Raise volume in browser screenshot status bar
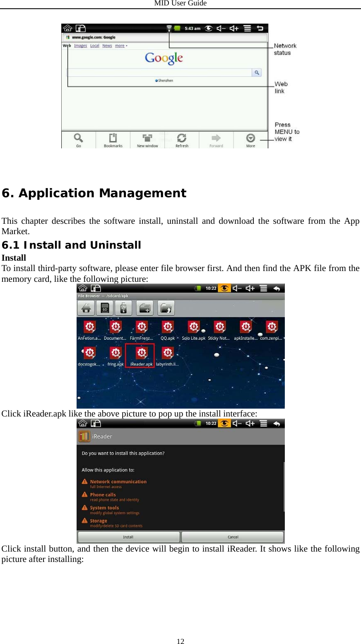 click(234, 28)
